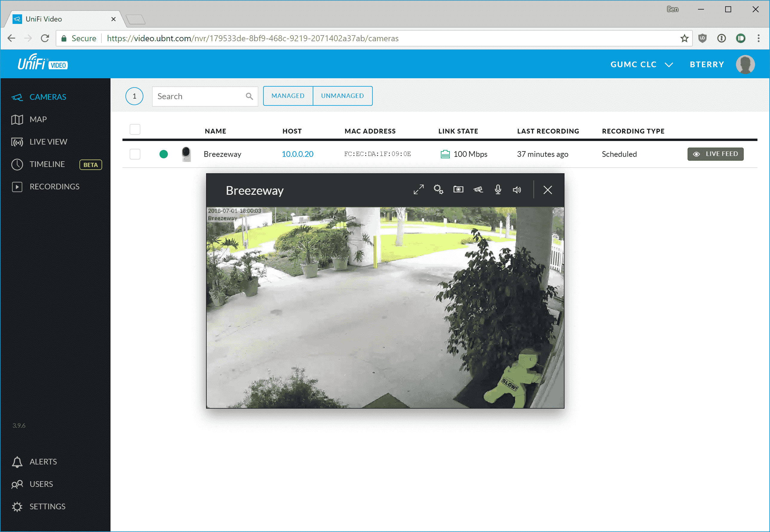
Task: Close the Breezeway live feed popup
Action: [548, 190]
